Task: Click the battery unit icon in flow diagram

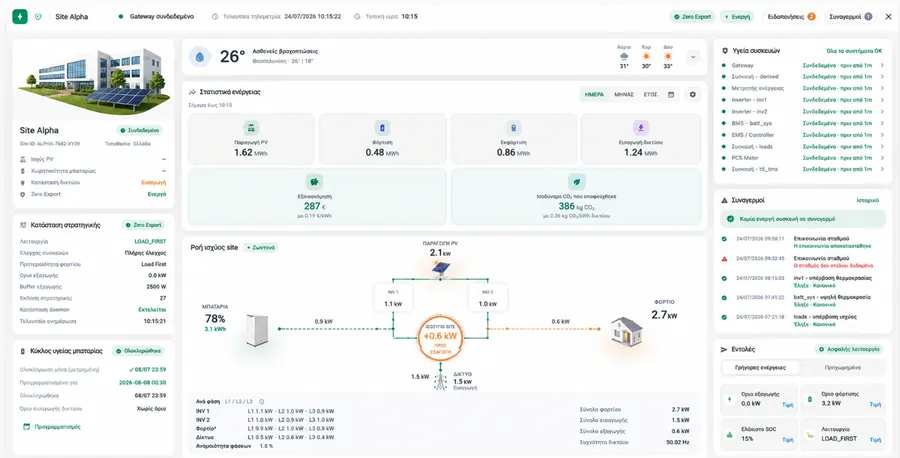Action: click(x=253, y=329)
